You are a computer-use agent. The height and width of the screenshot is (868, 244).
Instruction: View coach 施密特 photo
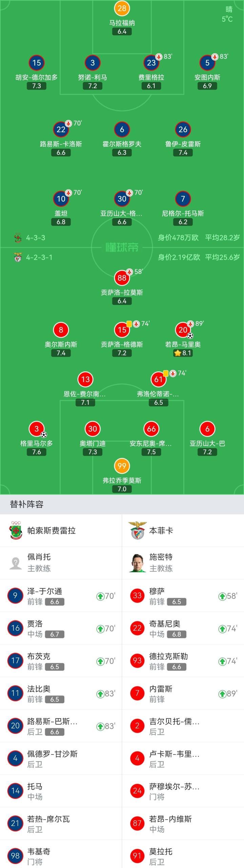pyautogui.click(x=137, y=563)
